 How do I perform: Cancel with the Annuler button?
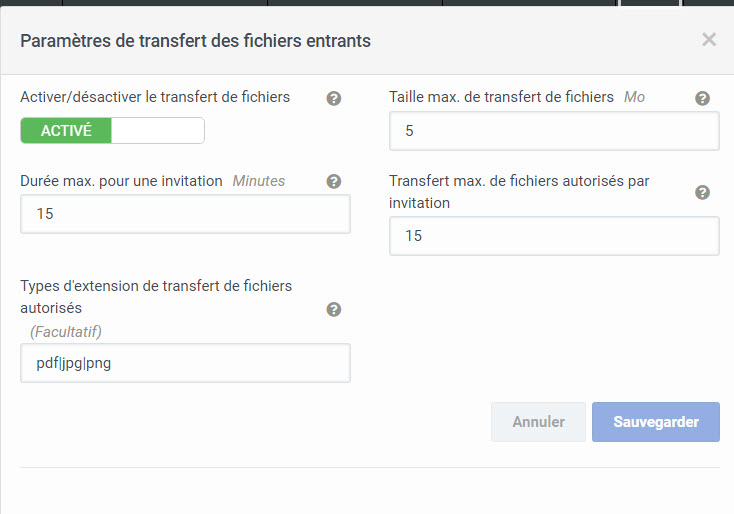[x=538, y=422]
